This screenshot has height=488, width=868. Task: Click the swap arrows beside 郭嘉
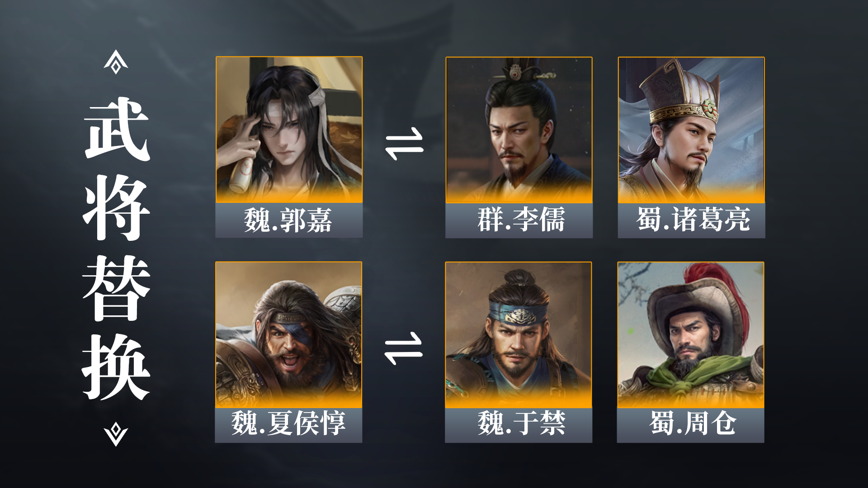click(x=404, y=144)
